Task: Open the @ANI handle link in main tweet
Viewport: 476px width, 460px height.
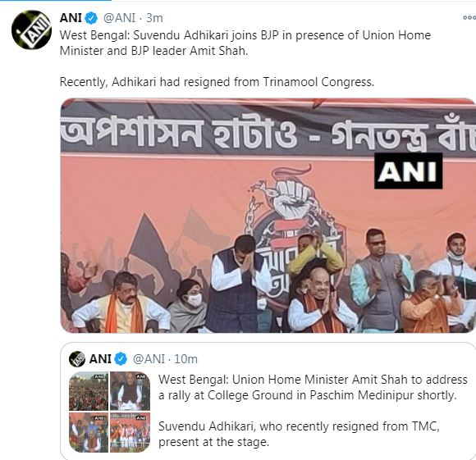Action: click(119, 18)
